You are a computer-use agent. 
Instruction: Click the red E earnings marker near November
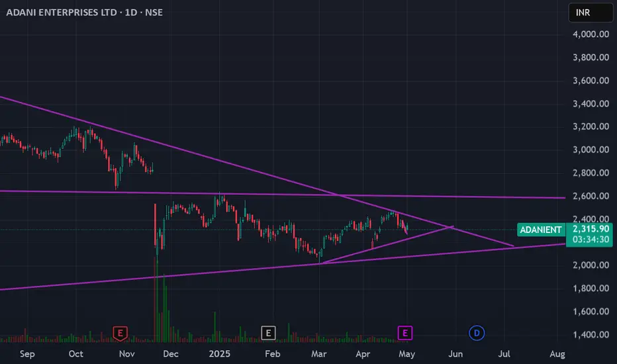click(120, 334)
